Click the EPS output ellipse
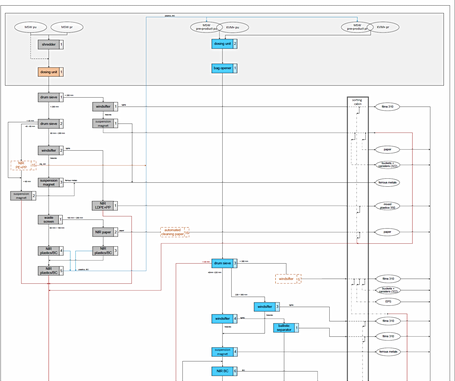Viewport: 455px width, 381px height. pyautogui.click(x=388, y=302)
